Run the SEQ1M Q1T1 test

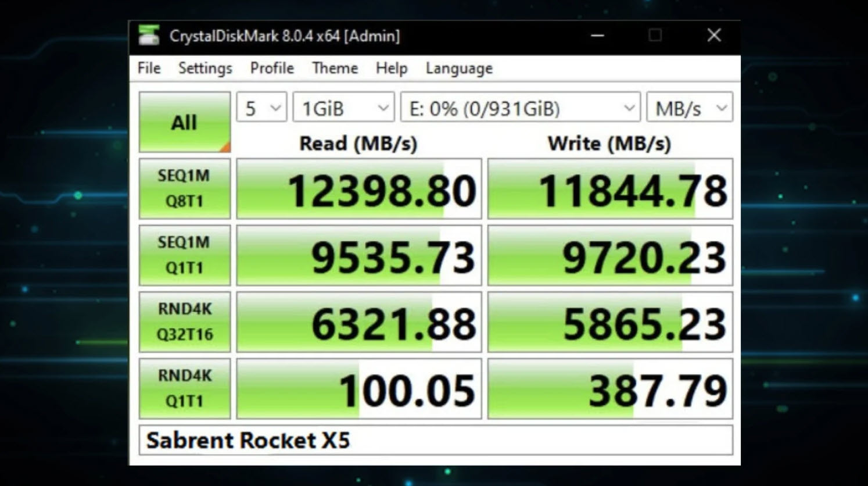184,254
